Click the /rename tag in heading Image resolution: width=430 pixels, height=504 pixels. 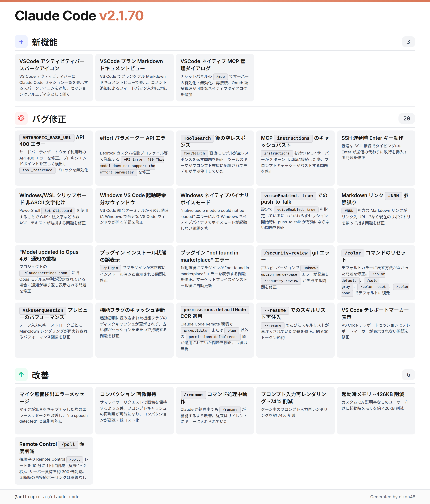pyautogui.click(x=193, y=395)
